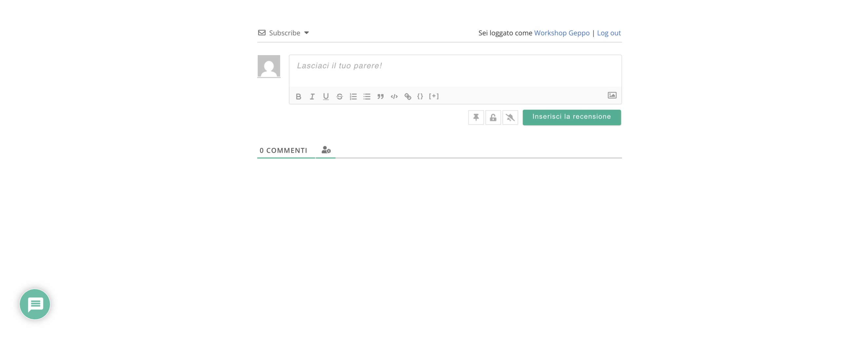Open the user settings tab icon
The width and height of the screenshot is (868, 354).
(x=326, y=150)
